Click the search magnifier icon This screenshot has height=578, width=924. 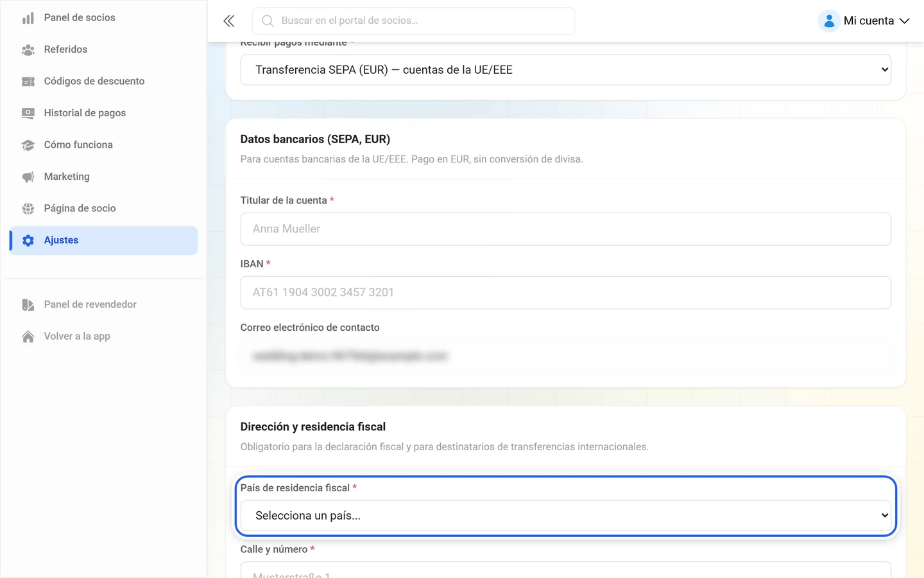[x=268, y=21]
